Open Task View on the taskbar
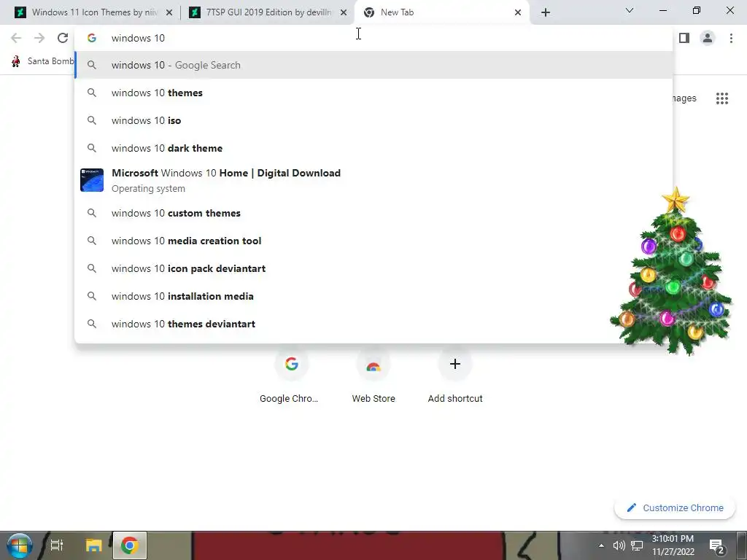Viewport: 747px width, 560px height. [x=57, y=545]
